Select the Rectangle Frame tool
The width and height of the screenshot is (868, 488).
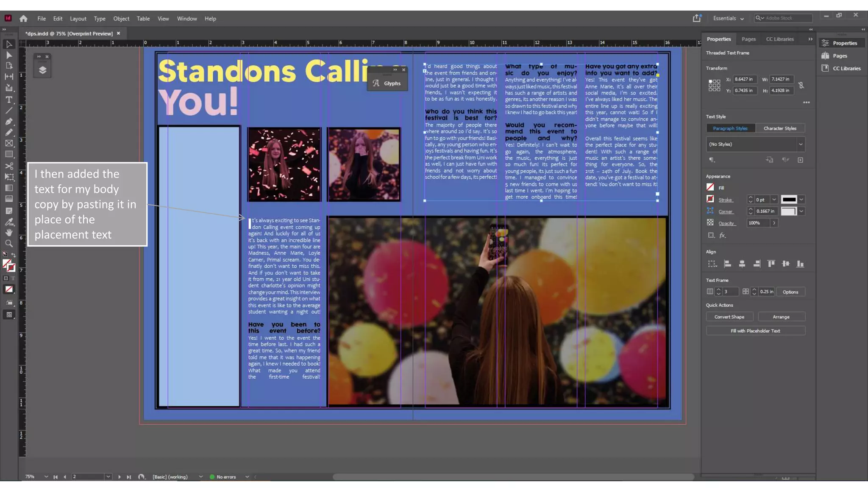pyautogui.click(x=9, y=144)
